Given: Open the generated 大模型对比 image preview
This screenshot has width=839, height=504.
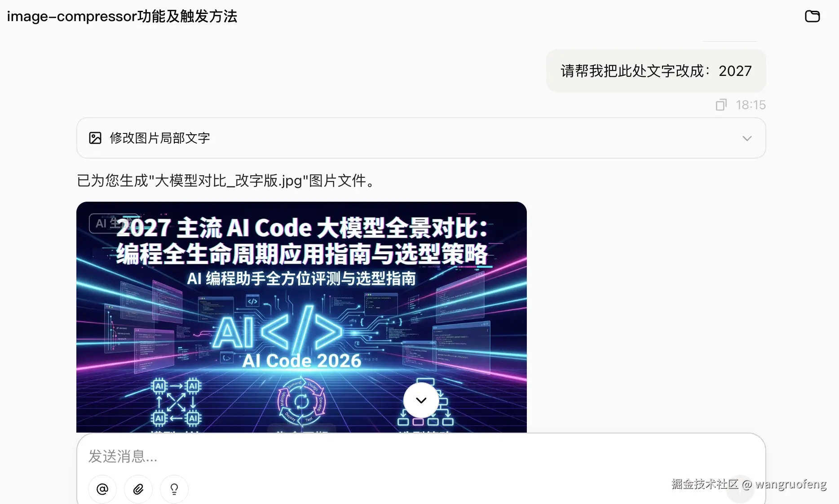Looking at the screenshot, I should tap(301, 317).
